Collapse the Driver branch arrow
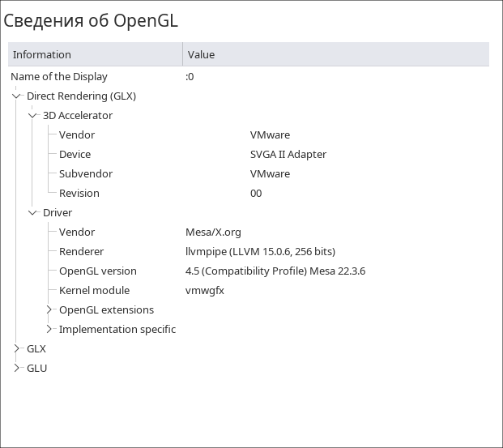 coord(33,213)
